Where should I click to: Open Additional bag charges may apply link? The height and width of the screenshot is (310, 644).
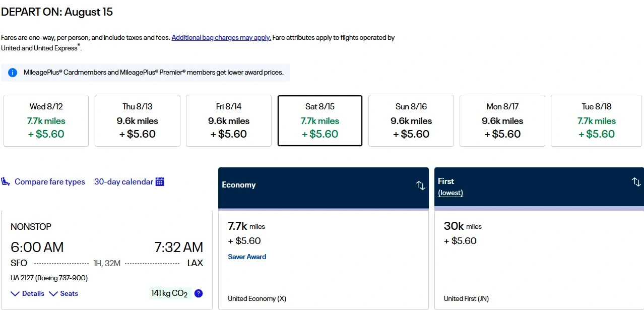(221, 38)
